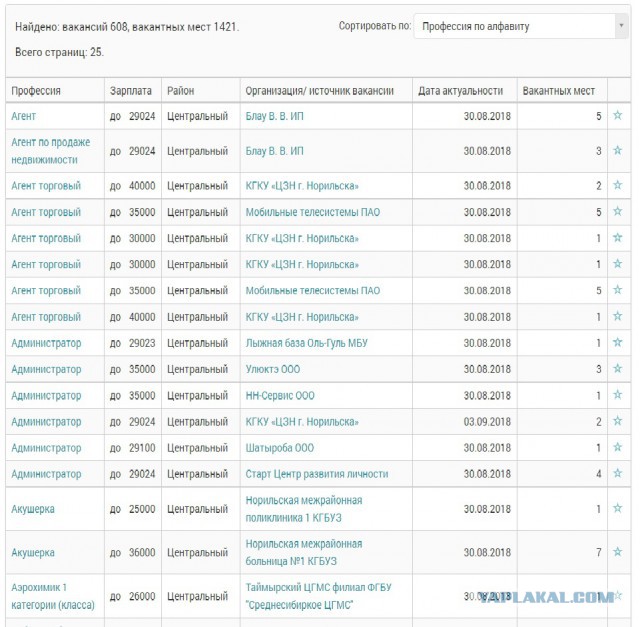
Task: Select the date cell '03.09.2018'
Action: click(487, 422)
